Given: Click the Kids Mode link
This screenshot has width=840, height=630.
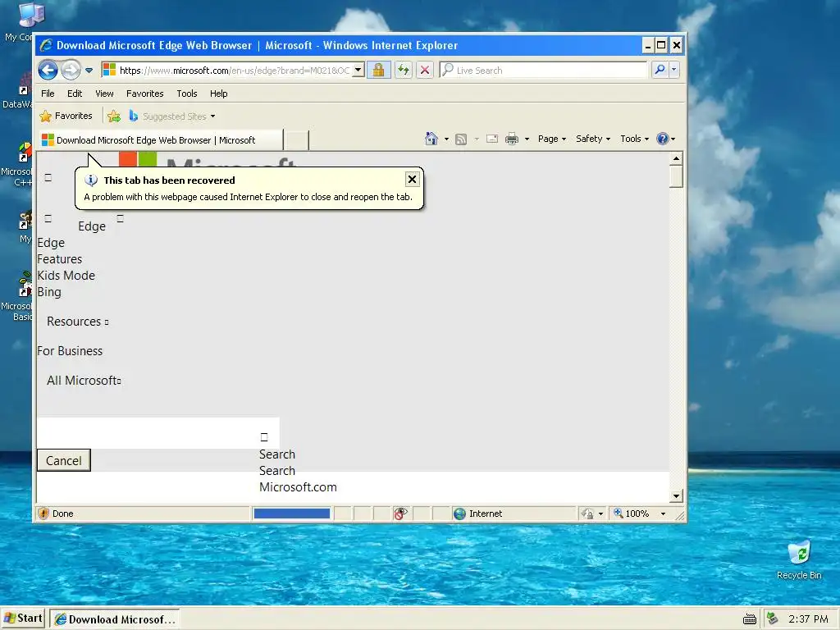Looking at the screenshot, I should click(66, 276).
